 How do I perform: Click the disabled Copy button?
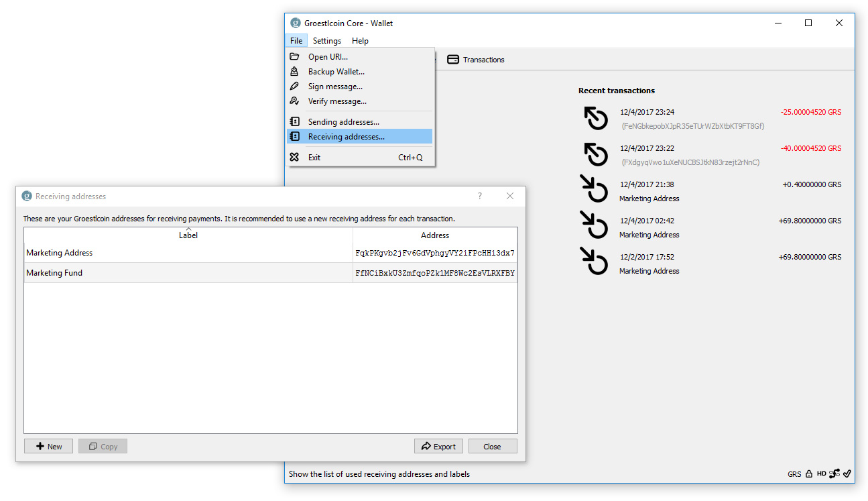(x=103, y=446)
